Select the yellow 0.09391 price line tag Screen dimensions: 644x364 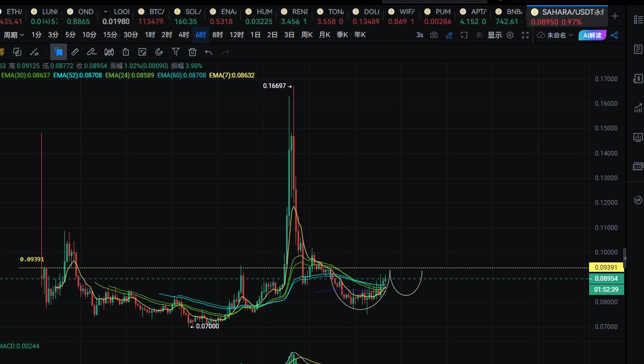606,267
